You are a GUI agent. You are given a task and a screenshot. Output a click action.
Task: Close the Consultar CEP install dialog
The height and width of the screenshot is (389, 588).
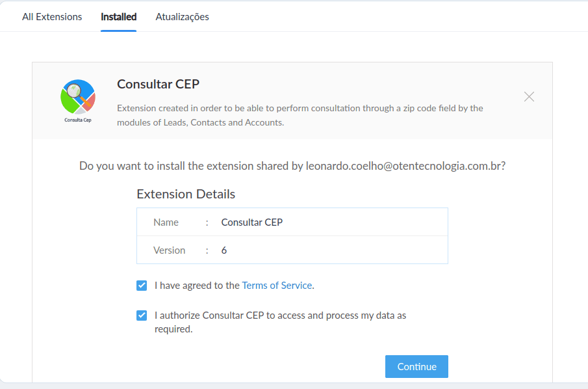coord(529,97)
